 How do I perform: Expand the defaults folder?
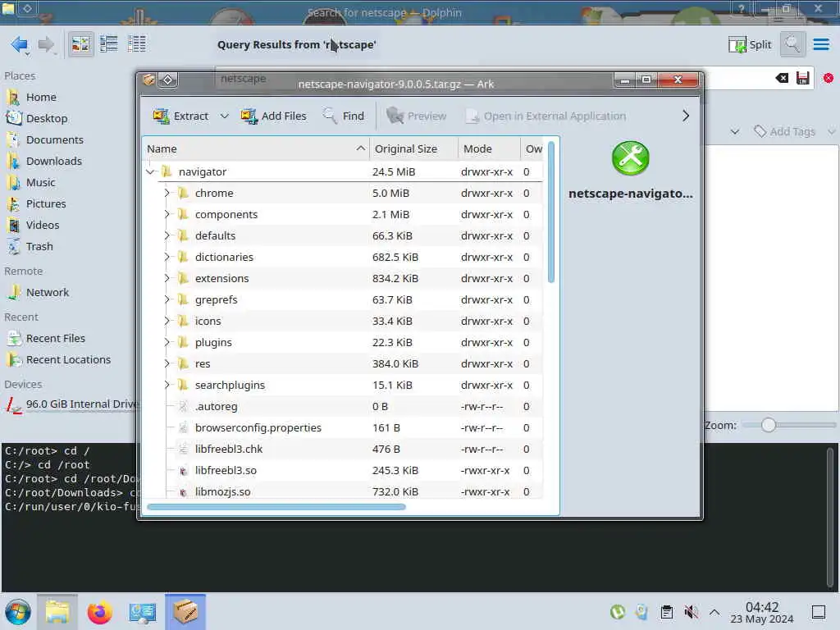coord(167,235)
